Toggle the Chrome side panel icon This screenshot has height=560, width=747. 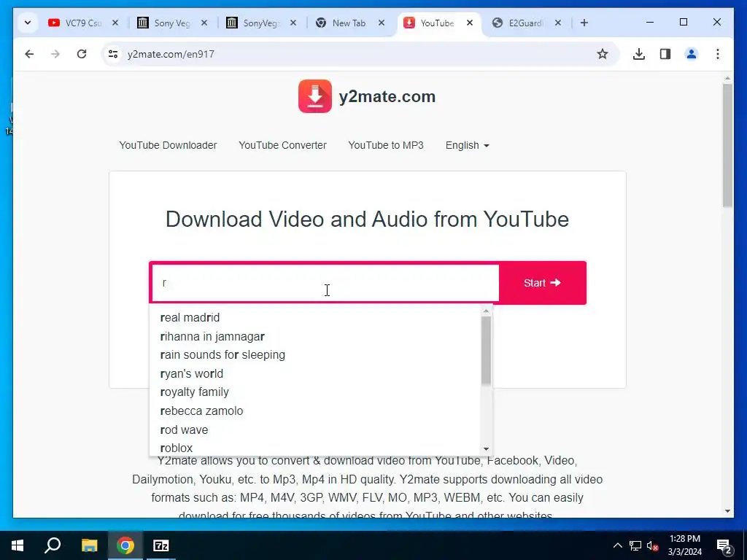665,54
